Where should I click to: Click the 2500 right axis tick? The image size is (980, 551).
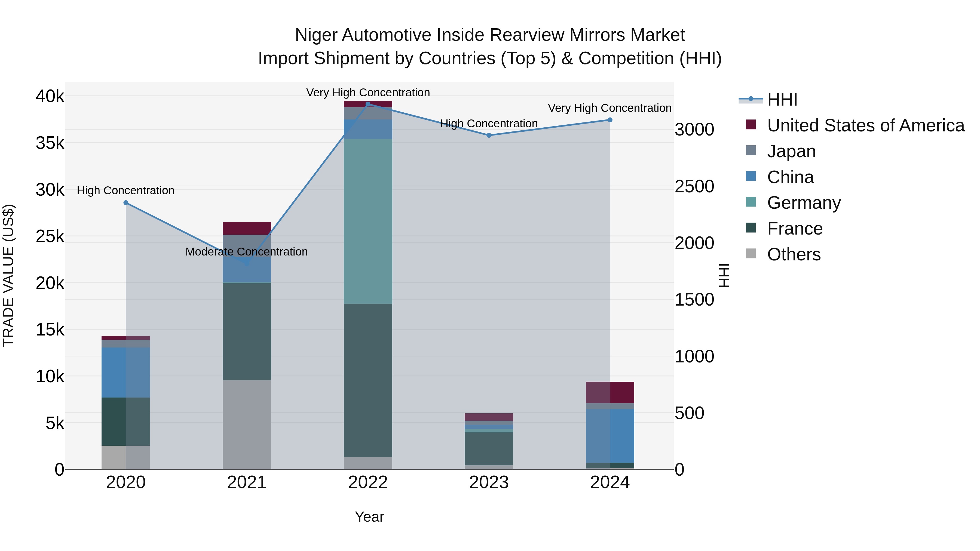(695, 186)
